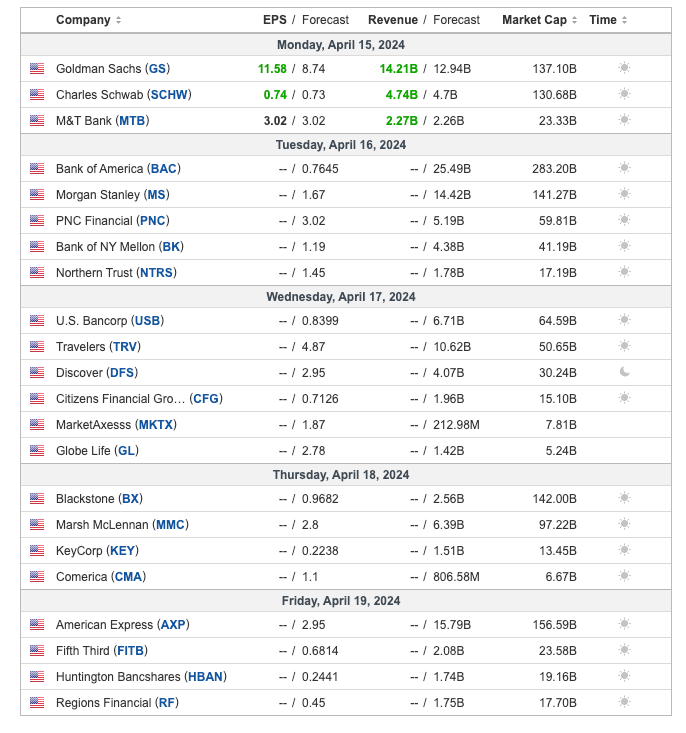686x733 pixels.
Task: Click the sun time icon in Travelers row
Action: pos(624,346)
